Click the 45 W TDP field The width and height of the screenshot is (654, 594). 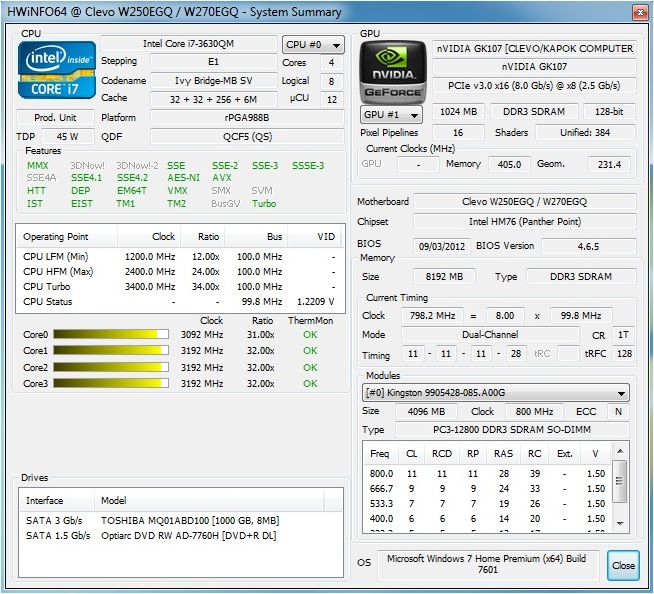coord(68,137)
